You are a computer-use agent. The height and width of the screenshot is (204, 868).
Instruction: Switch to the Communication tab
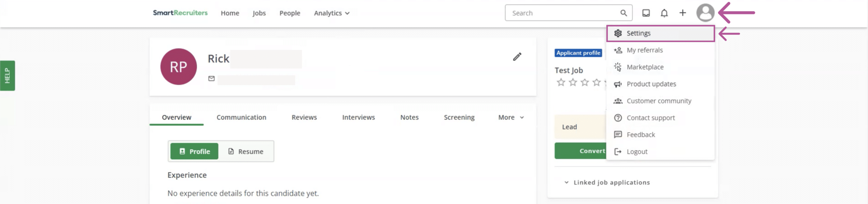pyautogui.click(x=241, y=117)
